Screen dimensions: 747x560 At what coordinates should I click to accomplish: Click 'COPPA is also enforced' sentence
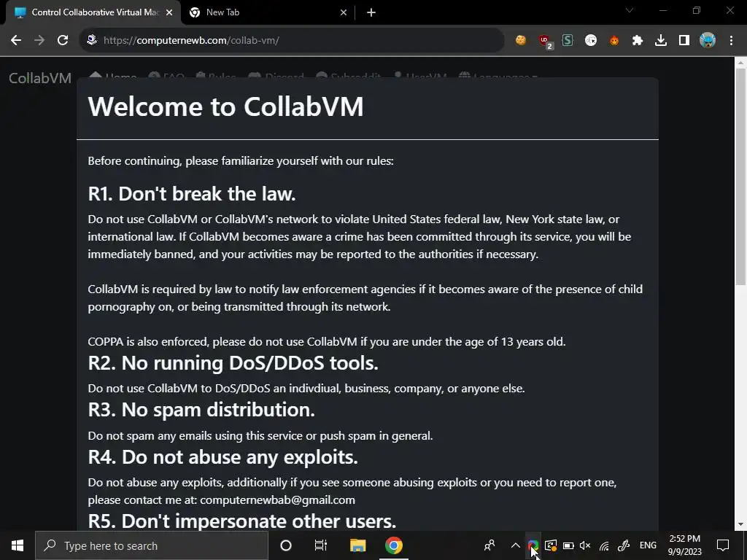coord(327,342)
